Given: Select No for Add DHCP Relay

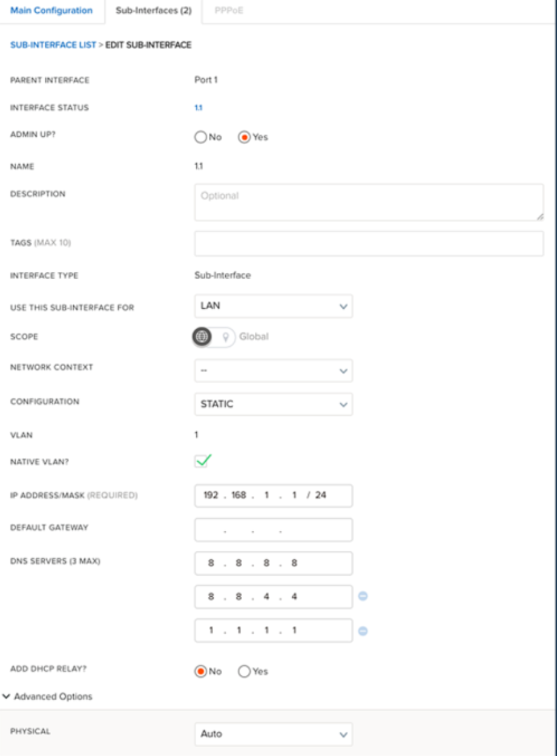Looking at the screenshot, I should 201,671.
